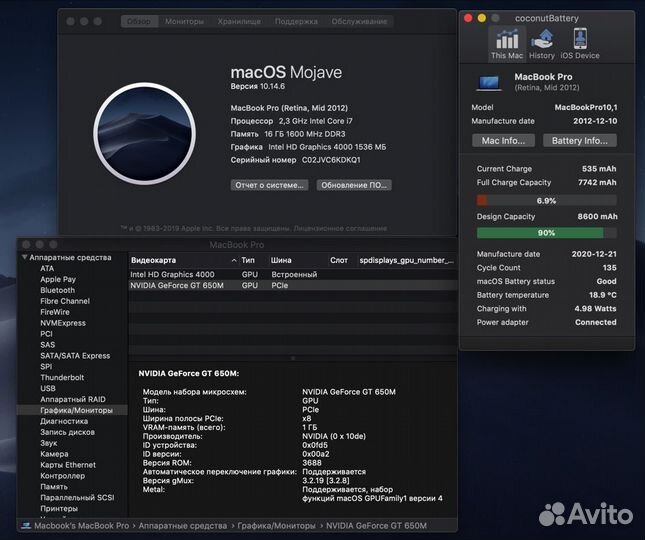Click the MacBook Pro laptop icon in coconutBattery

pos(489,83)
